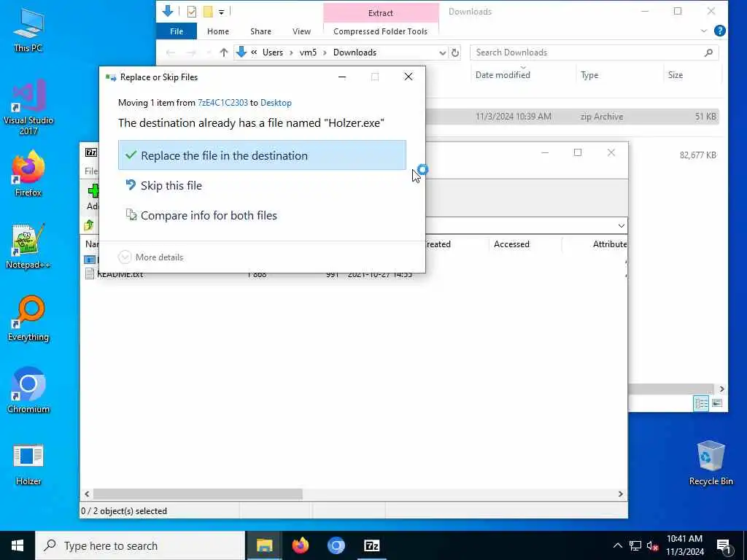Click Windows Start button
The height and width of the screenshot is (560, 747).
pyautogui.click(x=18, y=545)
